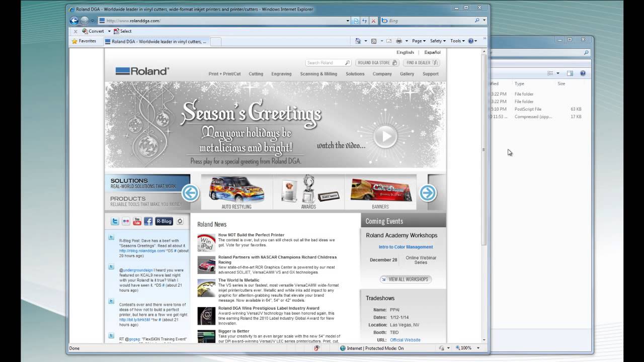Select English language link

click(405, 52)
